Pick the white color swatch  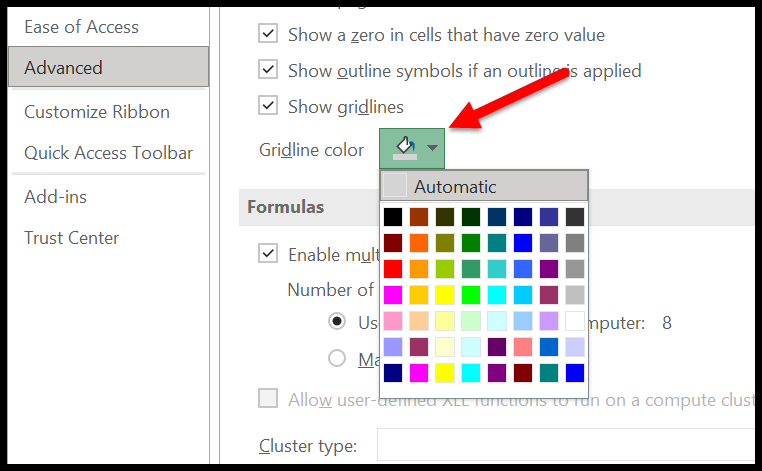pyautogui.click(x=575, y=321)
